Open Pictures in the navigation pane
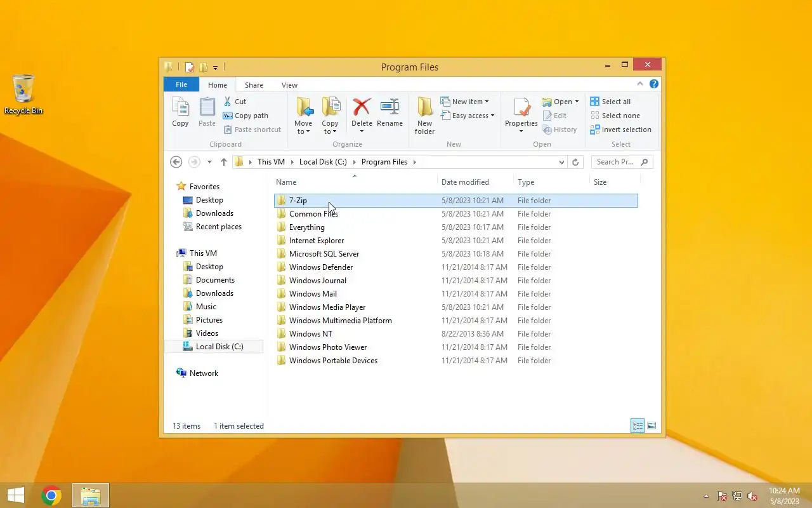The image size is (812, 508). (x=209, y=320)
